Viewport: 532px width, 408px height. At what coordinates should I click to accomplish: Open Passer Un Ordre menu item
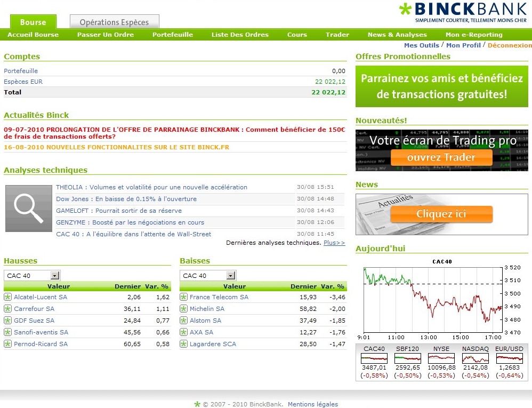coord(106,35)
